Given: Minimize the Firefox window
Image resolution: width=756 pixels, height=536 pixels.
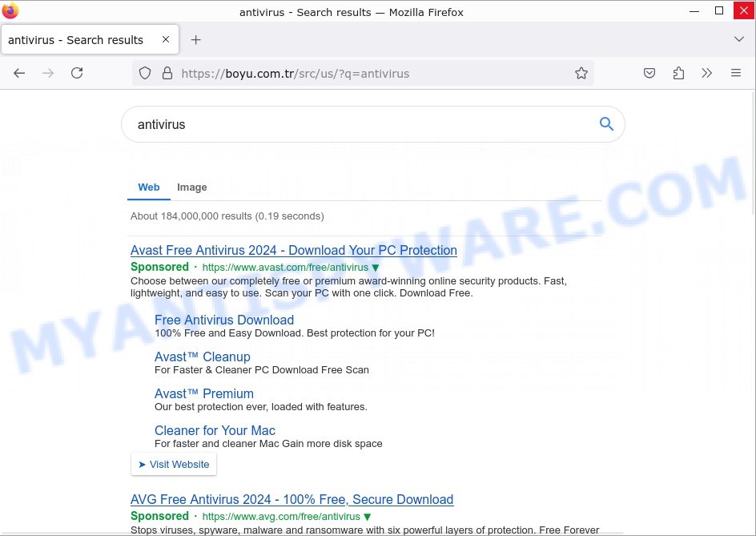Looking at the screenshot, I should 694,10.
